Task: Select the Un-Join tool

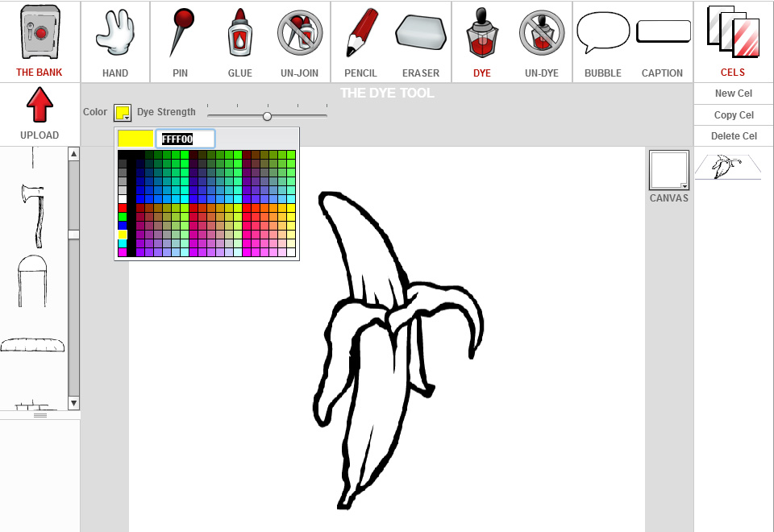Action: point(300,32)
